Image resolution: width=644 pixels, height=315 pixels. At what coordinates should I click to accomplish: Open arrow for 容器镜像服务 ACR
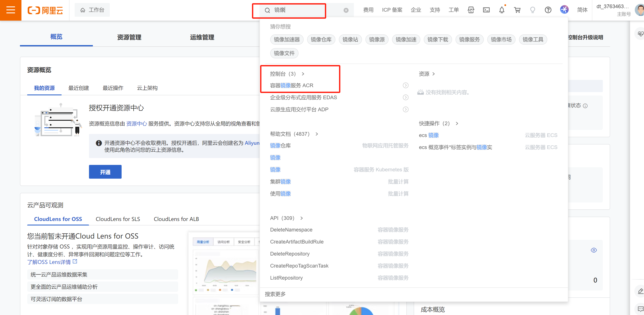point(406,85)
